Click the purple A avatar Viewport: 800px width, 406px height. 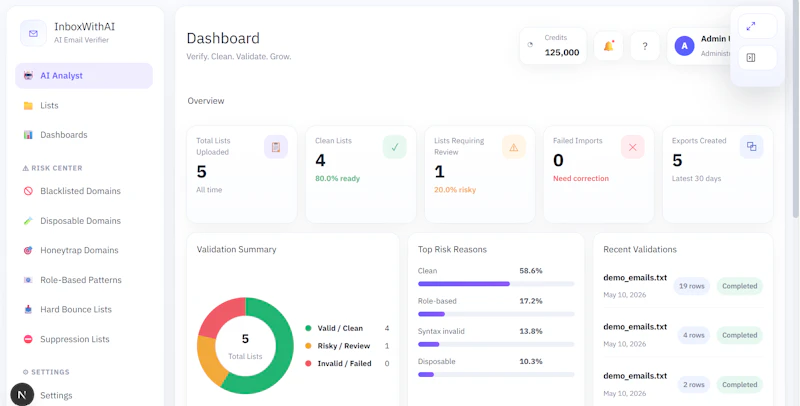pos(684,46)
